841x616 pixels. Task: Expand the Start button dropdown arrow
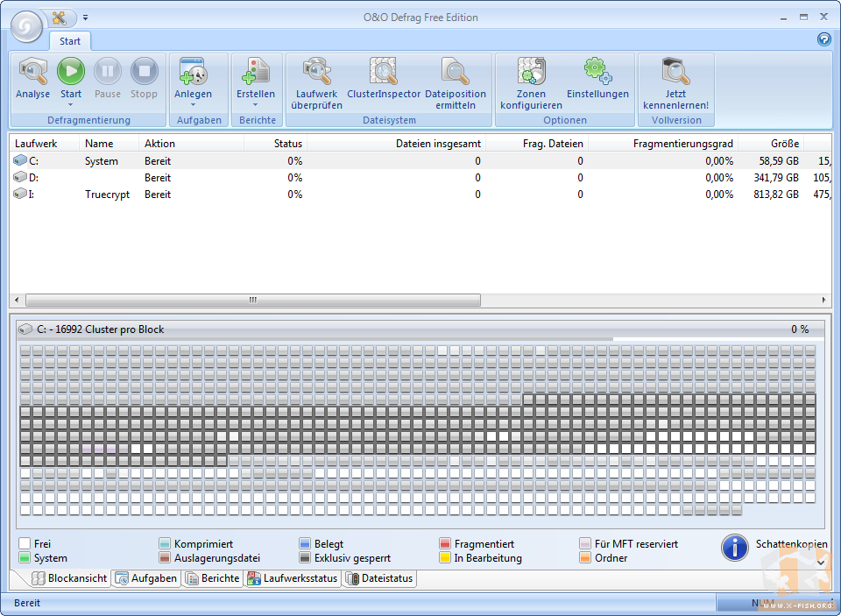coord(70,105)
